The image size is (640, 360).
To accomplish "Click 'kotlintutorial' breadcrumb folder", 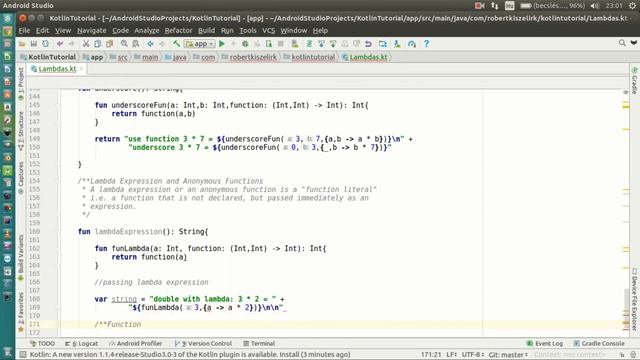I will [309, 57].
